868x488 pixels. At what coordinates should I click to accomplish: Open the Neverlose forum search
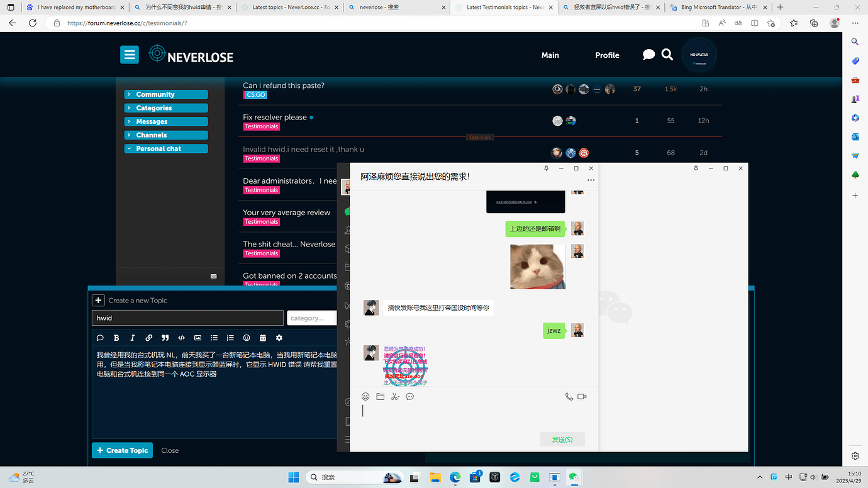point(667,54)
